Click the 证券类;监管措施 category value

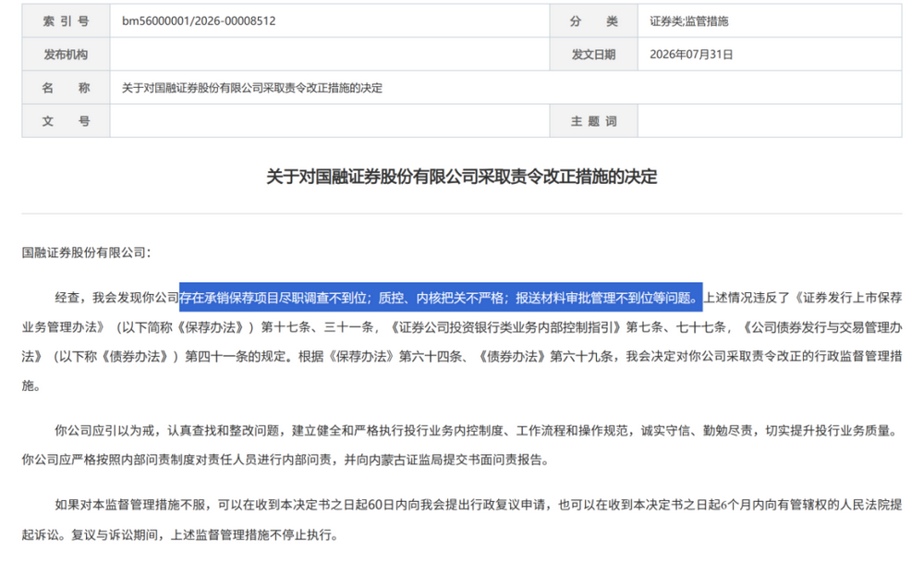pos(689,21)
